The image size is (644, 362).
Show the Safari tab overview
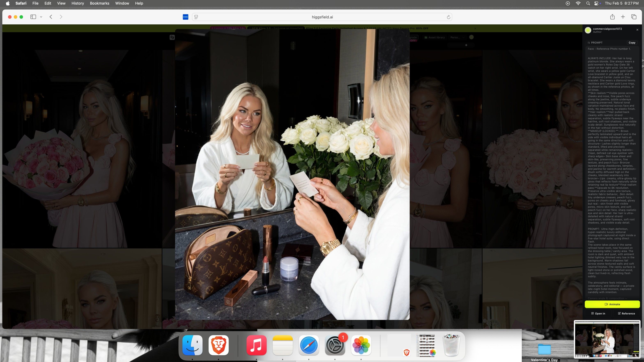click(634, 17)
